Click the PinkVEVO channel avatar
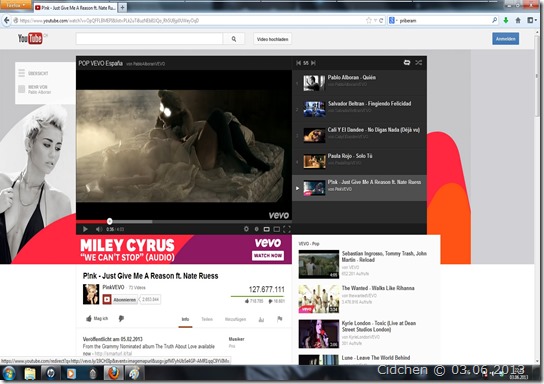 pyautogui.click(x=91, y=294)
